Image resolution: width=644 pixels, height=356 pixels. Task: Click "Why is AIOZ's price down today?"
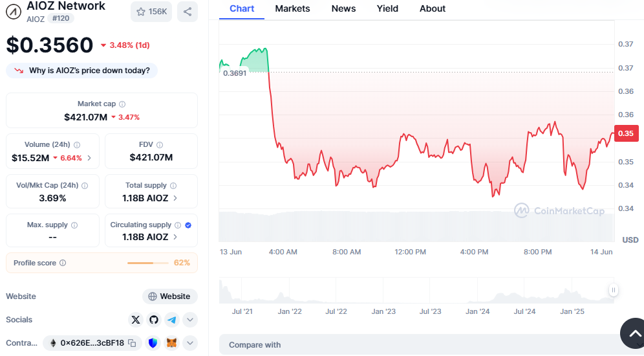pyautogui.click(x=82, y=71)
